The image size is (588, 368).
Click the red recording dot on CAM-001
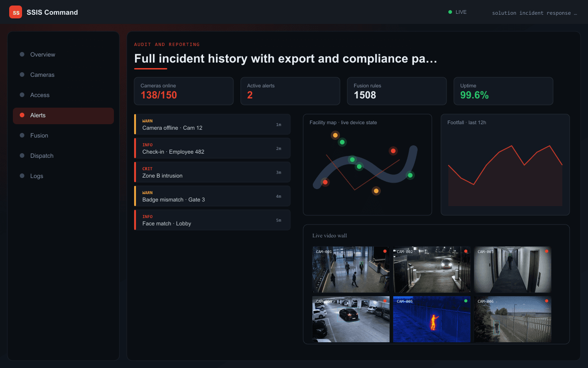[x=384, y=251]
